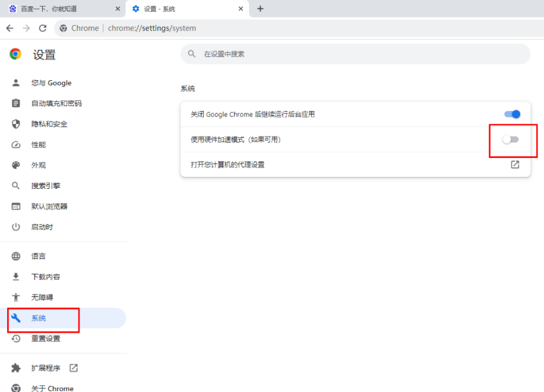Click the external link icon beside 扩展程序
The image size is (544, 392).
(74, 368)
